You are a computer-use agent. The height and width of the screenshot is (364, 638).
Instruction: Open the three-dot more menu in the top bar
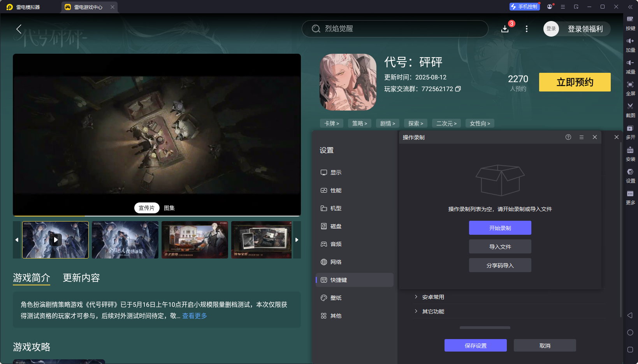tap(526, 29)
